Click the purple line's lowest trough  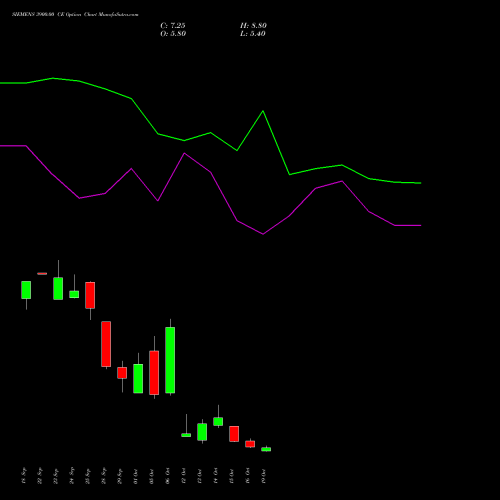point(263,234)
